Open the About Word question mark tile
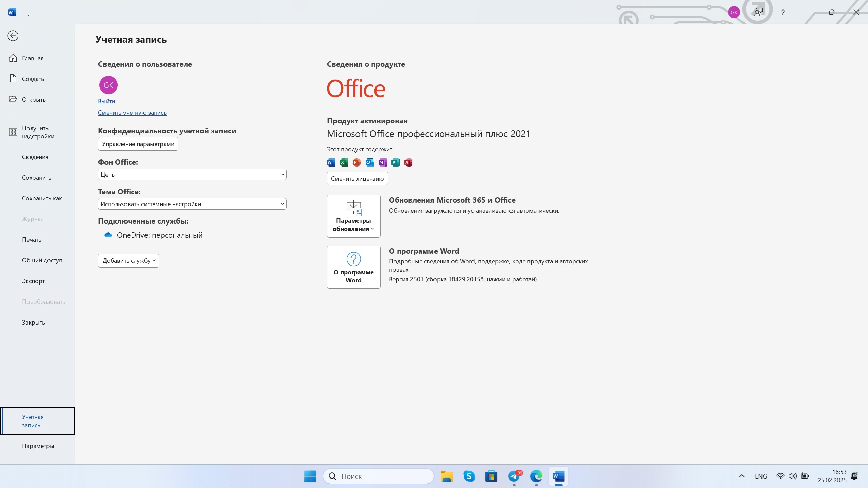Viewport: 868px width, 488px height. pos(353,267)
